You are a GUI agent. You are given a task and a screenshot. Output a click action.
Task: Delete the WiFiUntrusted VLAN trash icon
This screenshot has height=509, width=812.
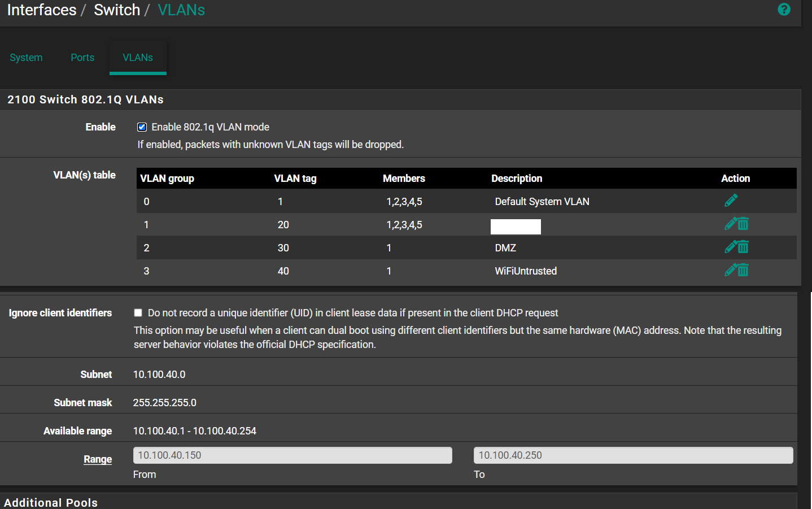pyautogui.click(x=743, y=271)
